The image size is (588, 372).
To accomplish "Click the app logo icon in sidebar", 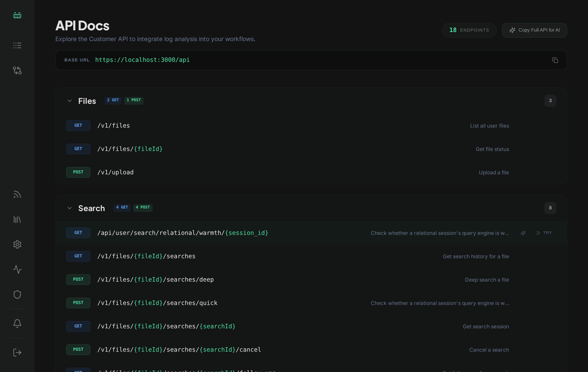I will [x=17, y=15].
